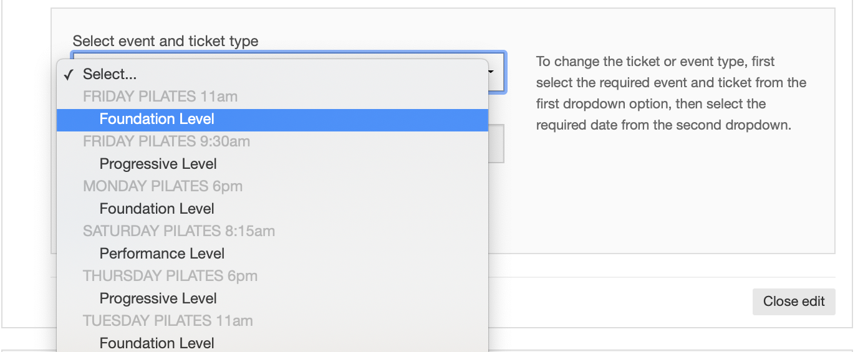Image resolution: width=868 pixels, height=352 pixels.
Task: Pick Progressive Level under Thursday Pilates 6pm
Action: tap(158, 298)
